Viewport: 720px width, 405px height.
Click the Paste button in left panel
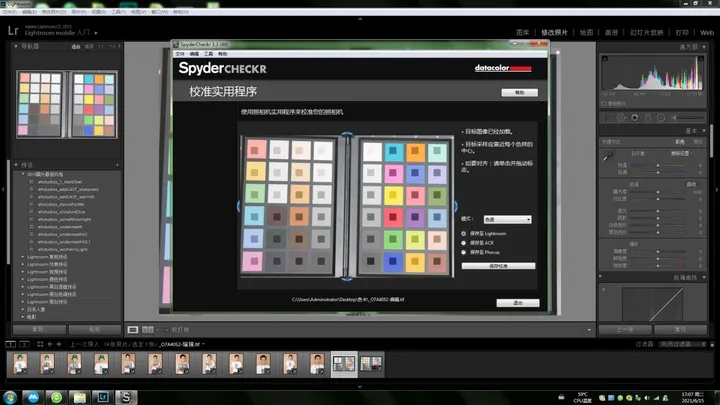point(95,330)
